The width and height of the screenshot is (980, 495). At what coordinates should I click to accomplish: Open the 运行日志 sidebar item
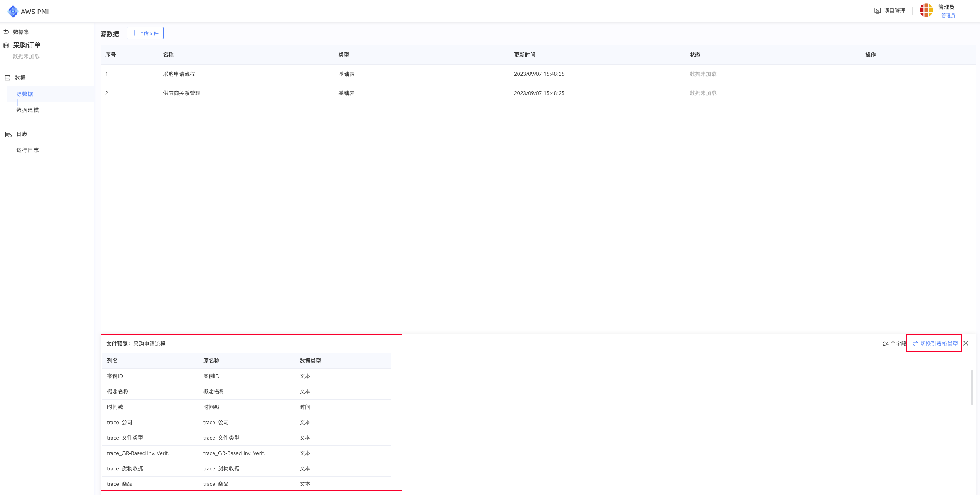(27, 150)
